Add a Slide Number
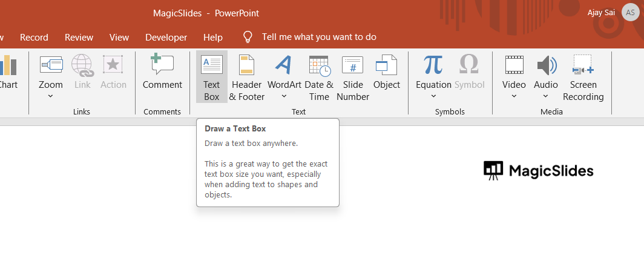Screen dimensions: 644x258 coord(353,77)
